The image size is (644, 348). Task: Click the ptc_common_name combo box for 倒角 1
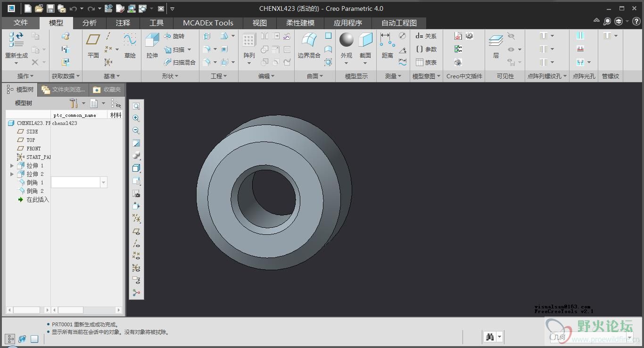click(79, 182)
